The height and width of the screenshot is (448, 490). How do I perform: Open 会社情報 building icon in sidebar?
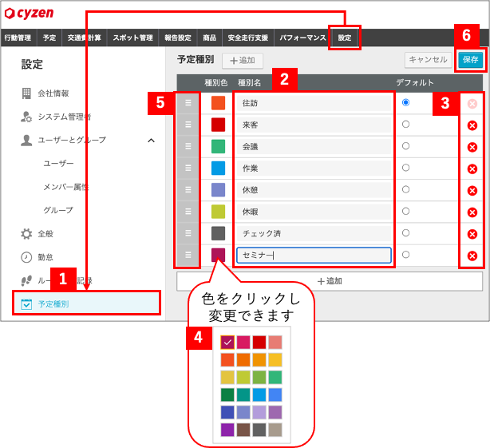26,93
